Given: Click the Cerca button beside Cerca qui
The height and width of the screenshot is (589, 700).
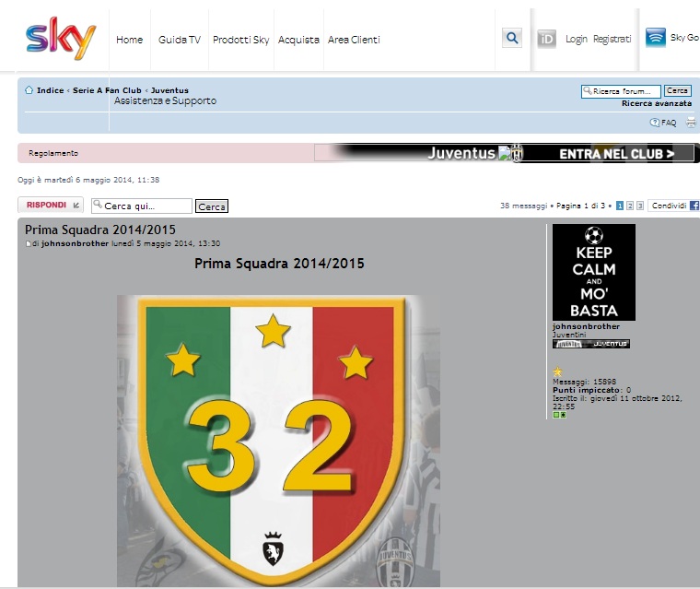Looking at the screenshot, I should coord(212,206).
